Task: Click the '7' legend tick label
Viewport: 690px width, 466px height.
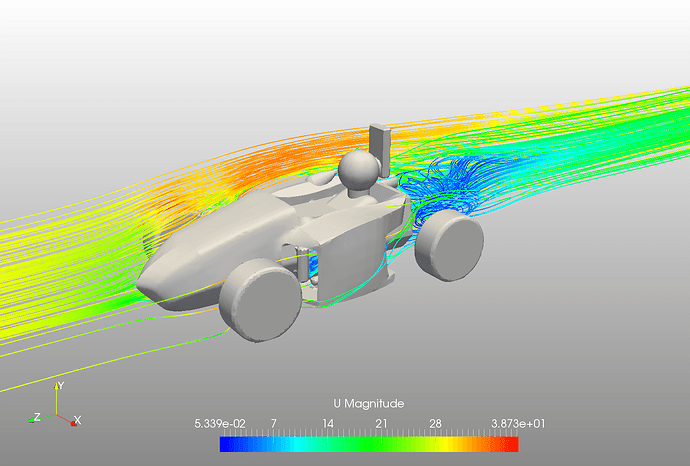Action: [x=274, y=424]
